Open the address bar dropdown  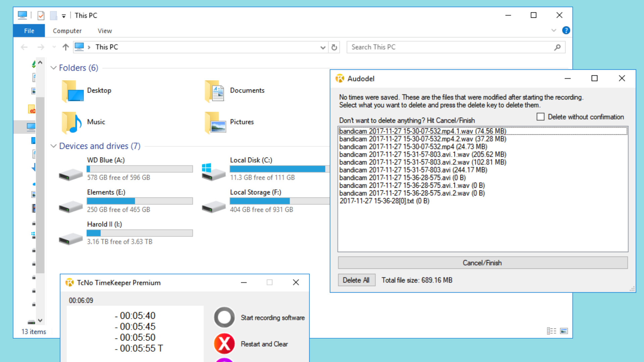[323, 47]
